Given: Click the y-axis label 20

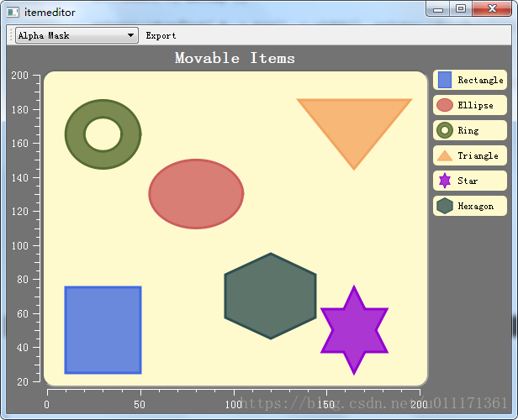Looking at the screenshot, I should pos(23,382).
